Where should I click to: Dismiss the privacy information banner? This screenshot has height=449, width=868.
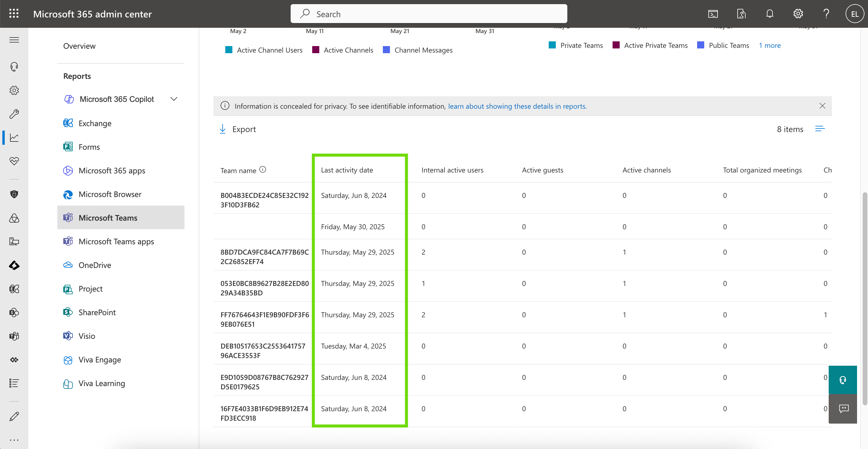(x=822, y=106)
